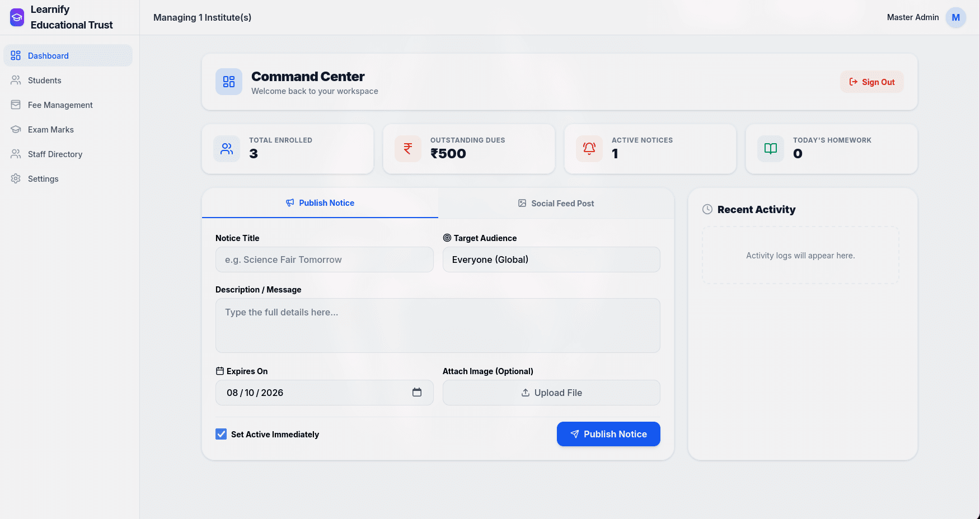Toggle Set Active Immediately checkbox
This screenshot has width=980, height=519.
point(221,434)
